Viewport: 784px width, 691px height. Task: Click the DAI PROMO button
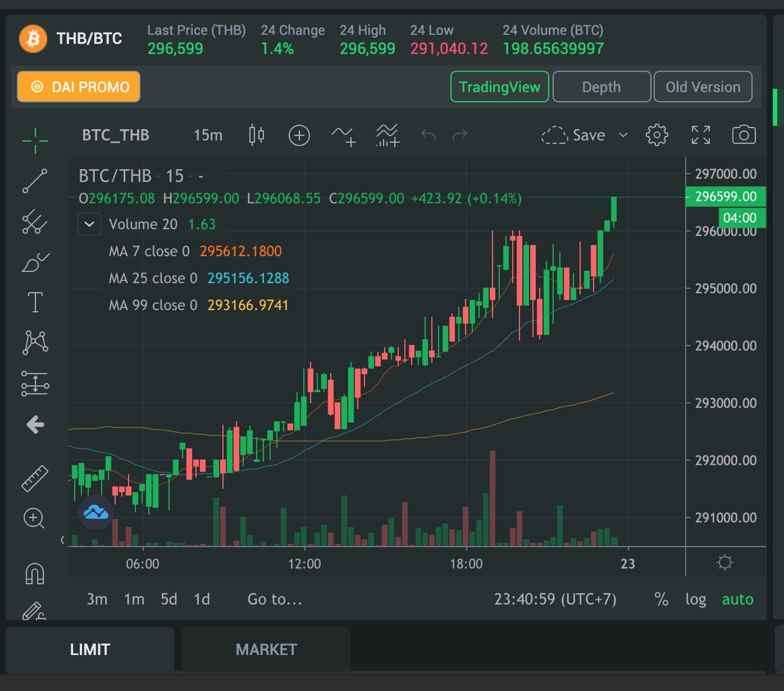(78, 87)
